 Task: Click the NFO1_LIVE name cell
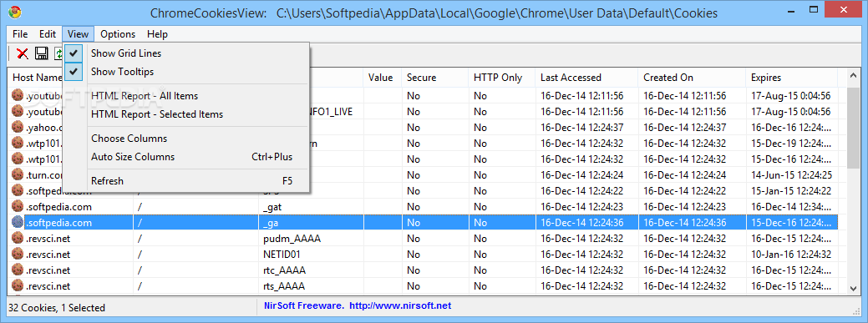click(x=331, y=111)
